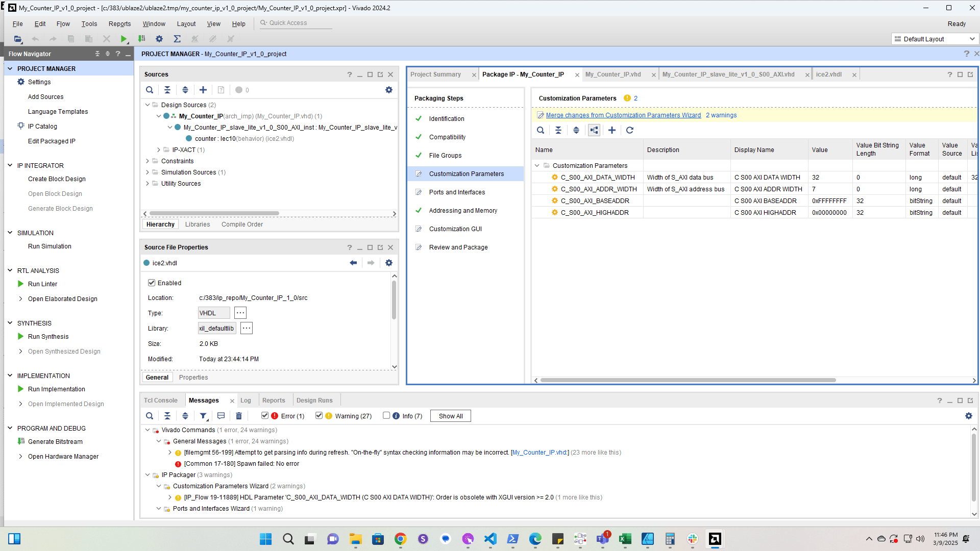Screen dimensions: 980x551
Task: Open the sigma Reports toolbar icon
Action: pyautogui.click(x=177, y=39)
